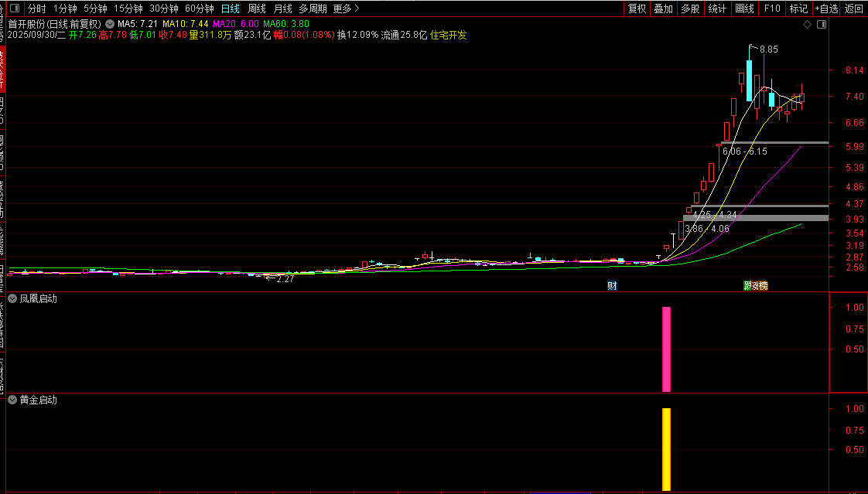Open 多周期 multi-period view
The height and width of the screenshot is (494, 868).
point(313,9)
